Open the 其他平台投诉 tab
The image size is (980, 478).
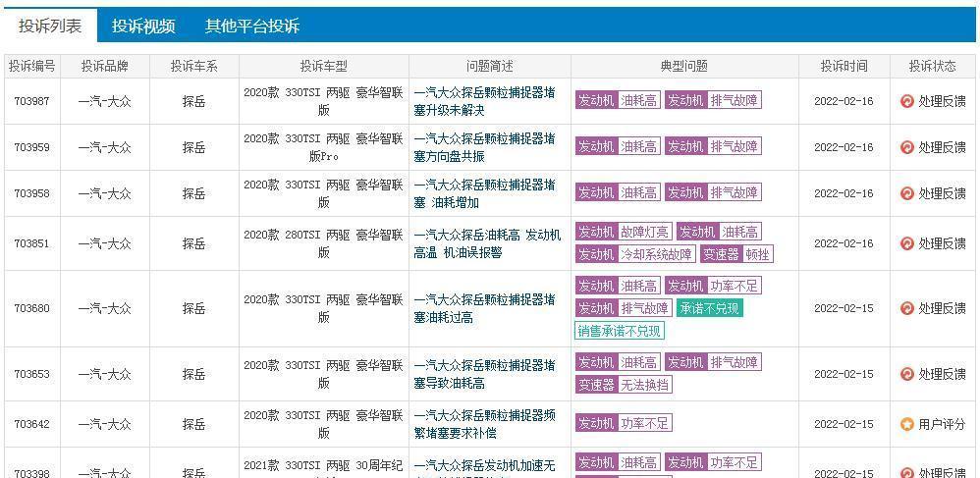click(252, 26)
